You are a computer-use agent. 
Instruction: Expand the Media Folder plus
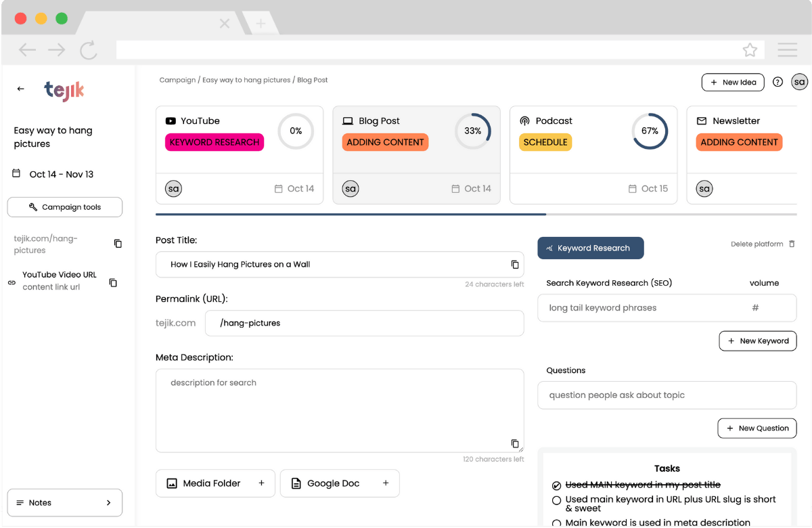click(261, 483)
